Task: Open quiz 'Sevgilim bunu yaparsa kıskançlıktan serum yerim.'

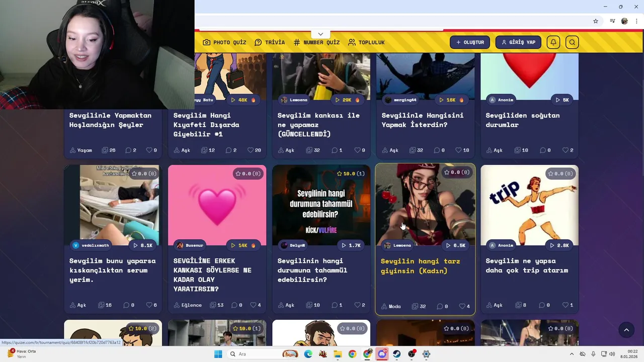Action: [x=112, y=270]
